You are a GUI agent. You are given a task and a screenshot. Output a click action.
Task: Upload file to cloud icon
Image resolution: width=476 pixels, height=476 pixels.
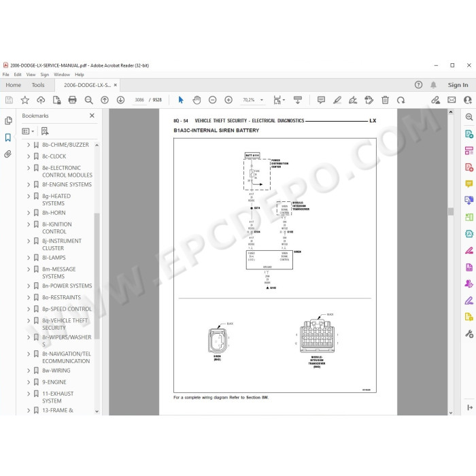41,100
